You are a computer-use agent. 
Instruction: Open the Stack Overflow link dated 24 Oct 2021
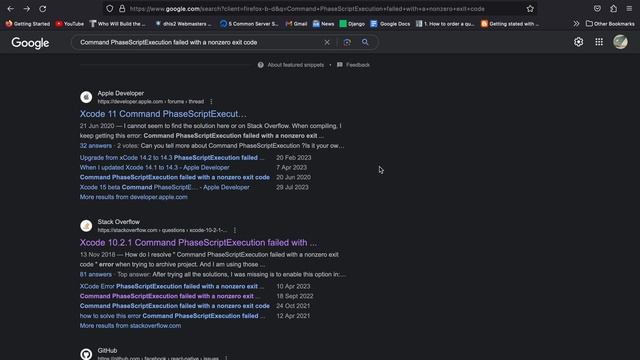pyautogui.click(x=175, y=306)
